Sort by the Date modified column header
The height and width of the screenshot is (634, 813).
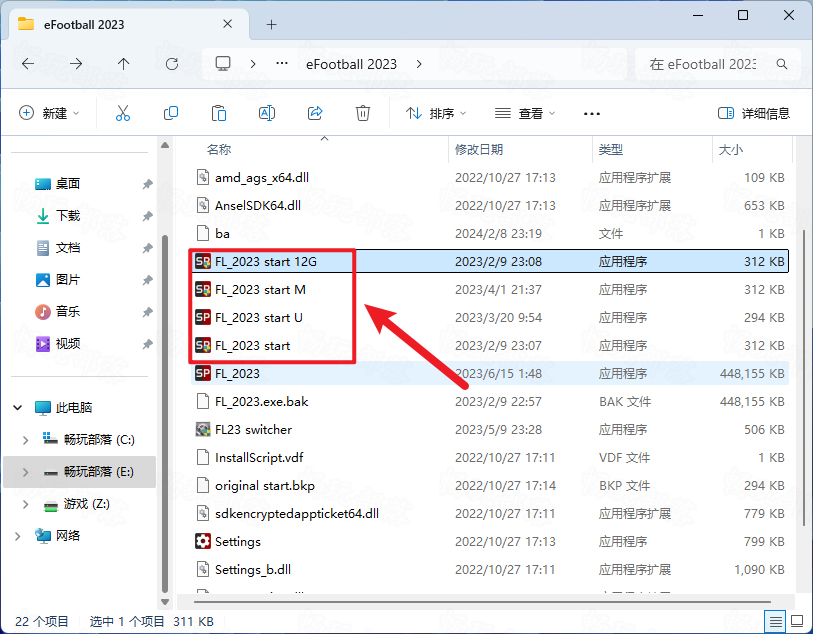(479, 150)
